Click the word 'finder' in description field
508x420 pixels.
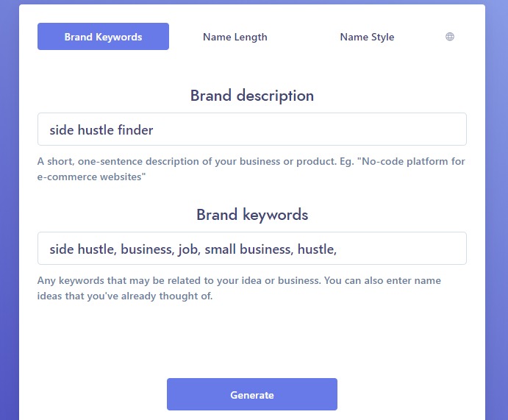point(135,130)
